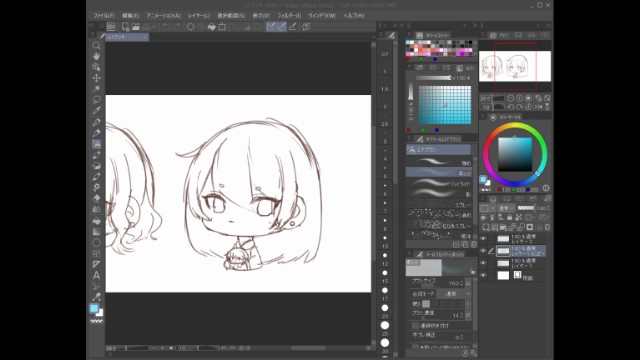Click the Scale/Rotate transform icon in command bar

point(222,27)
